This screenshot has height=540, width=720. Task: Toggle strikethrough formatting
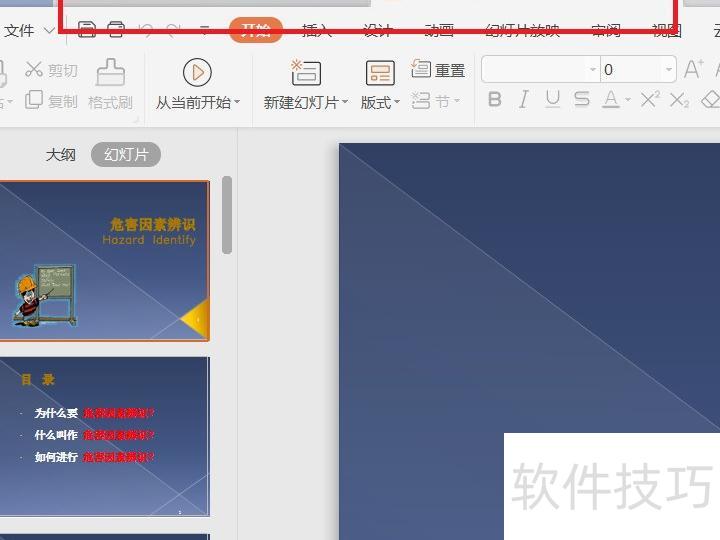tap(582, 99)
